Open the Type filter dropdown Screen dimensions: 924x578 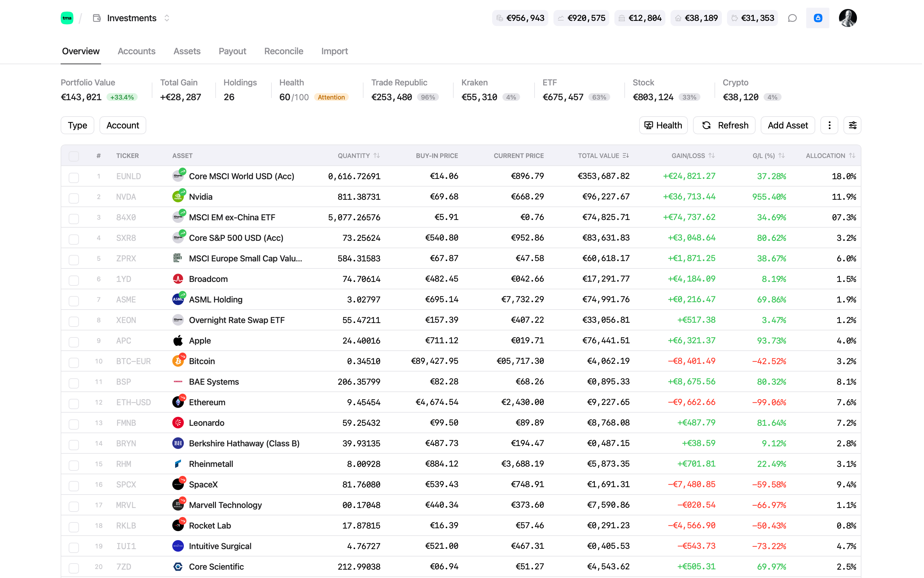click(78, 125)
